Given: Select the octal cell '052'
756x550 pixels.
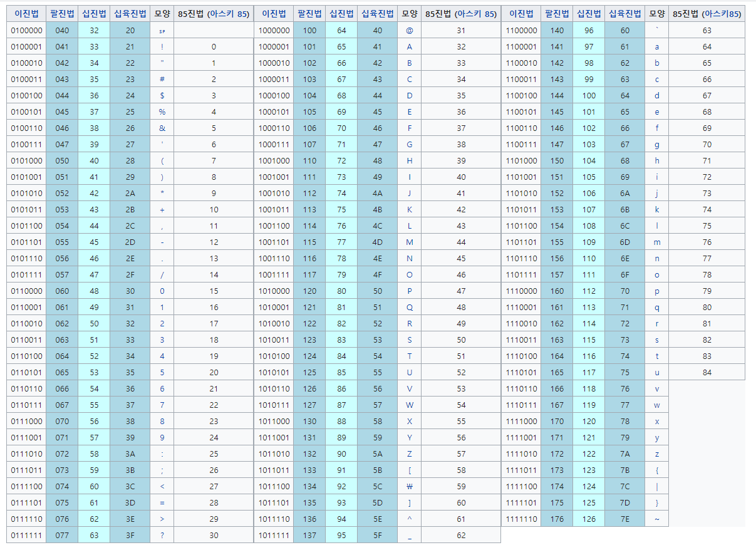Looking at the screenshot, I should pyautogui.click(x=62, y=193).
